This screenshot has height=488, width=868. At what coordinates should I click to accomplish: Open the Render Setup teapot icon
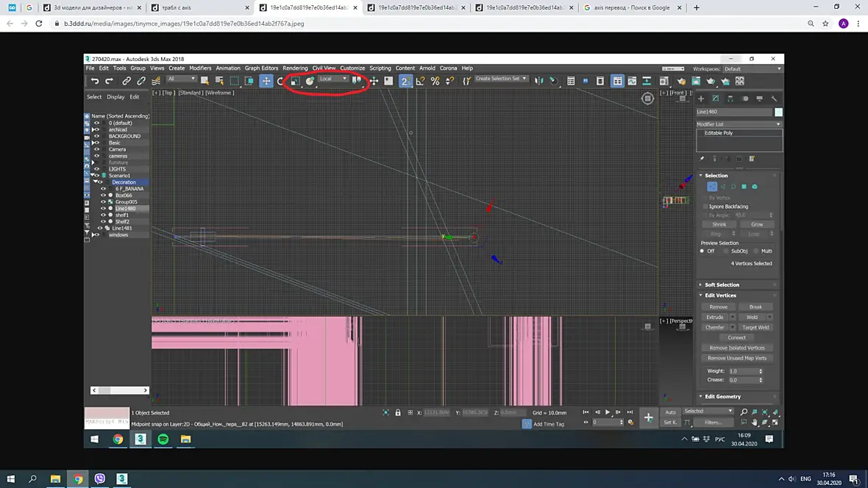[681, 82]
